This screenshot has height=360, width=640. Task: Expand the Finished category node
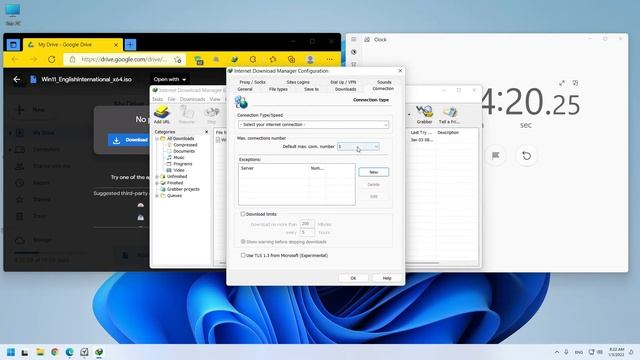coord(157,183)
